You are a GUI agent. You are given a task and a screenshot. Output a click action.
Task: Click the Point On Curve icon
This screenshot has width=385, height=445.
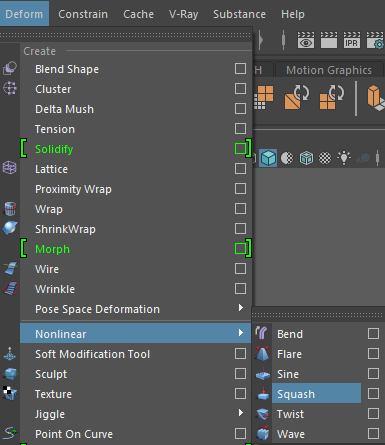pos(10,433)
